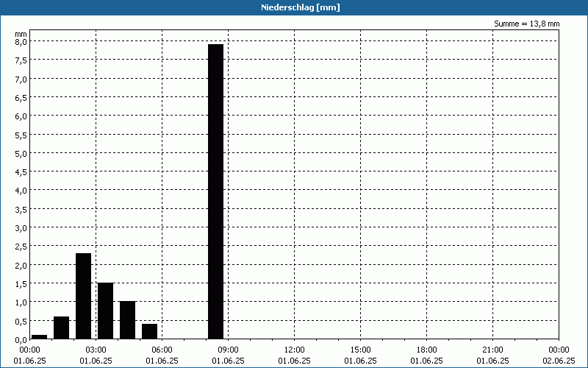Select the '2,5' y-axis label
The height and width of the screenshot is (368, 588).
coord(21,247)
